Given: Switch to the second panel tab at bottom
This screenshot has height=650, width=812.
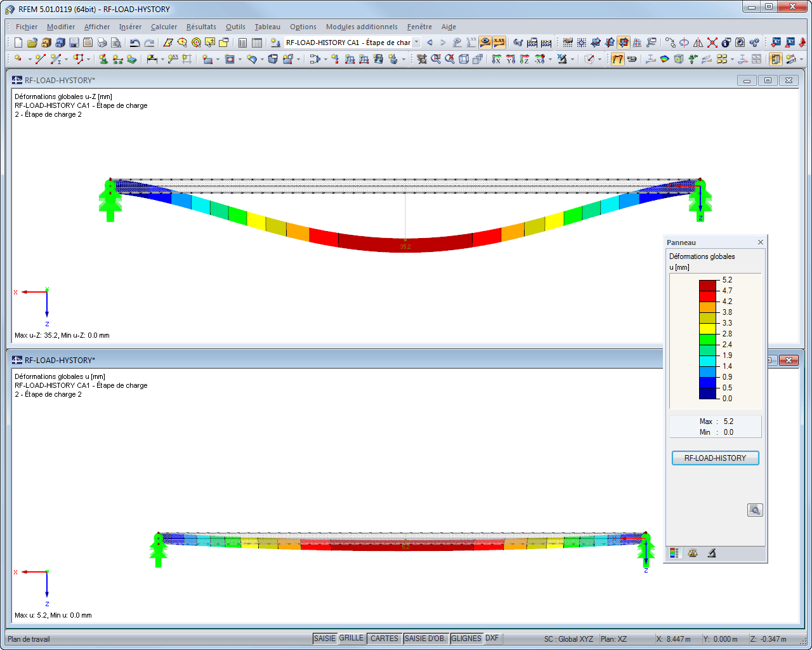Looking at the screenshot, I should coord(693,553).
